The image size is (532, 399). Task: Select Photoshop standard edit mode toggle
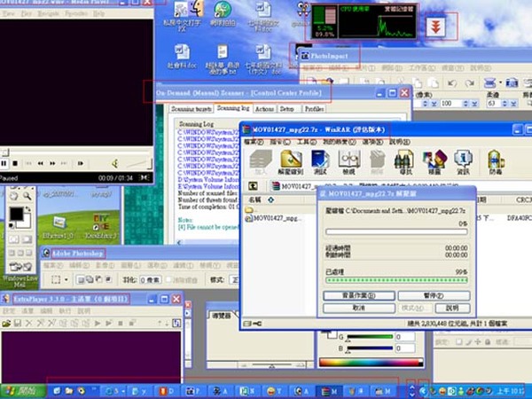point(13,239)
